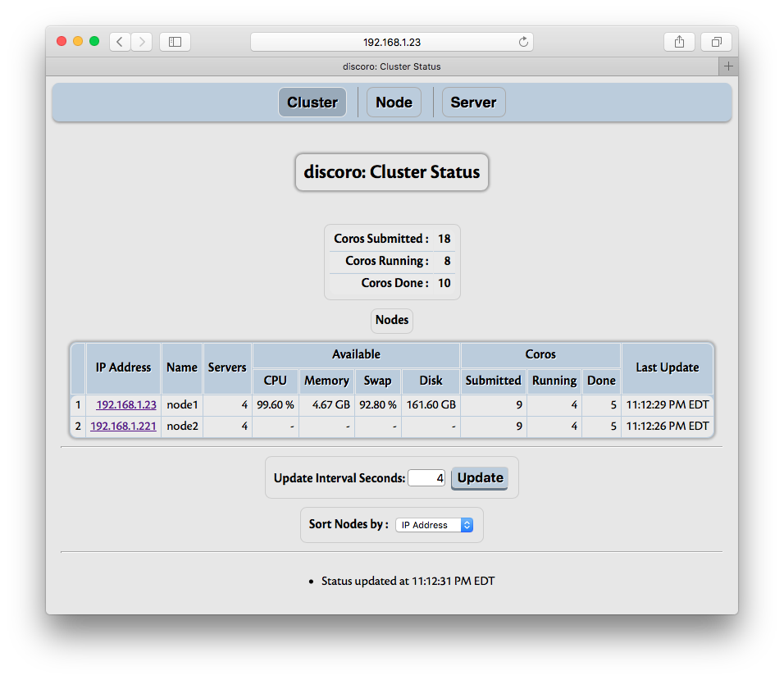Switch to the Cluster view

click(x=312, y=102)
